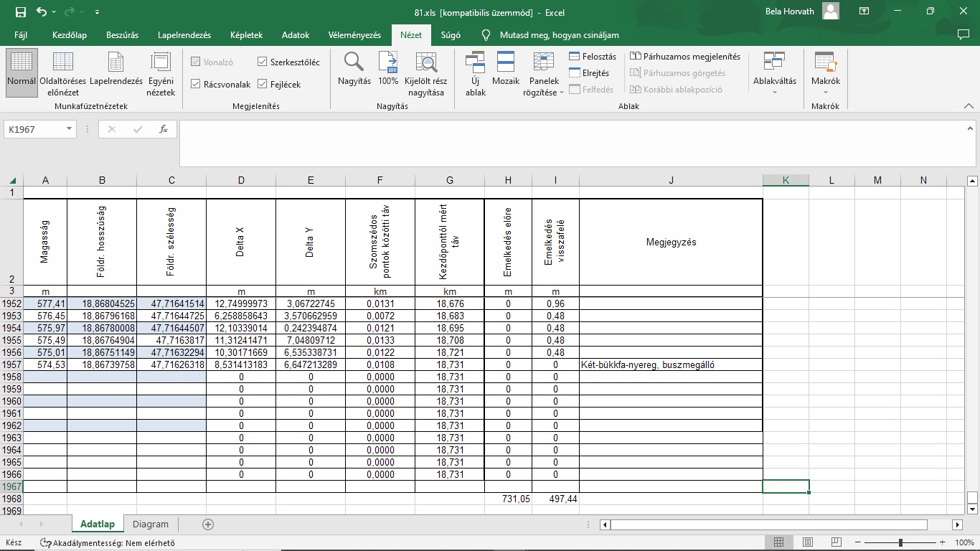Click Korábbi ablakpozíció reset window position
Viewport: 980px width, 551px height.
point(677,90)
